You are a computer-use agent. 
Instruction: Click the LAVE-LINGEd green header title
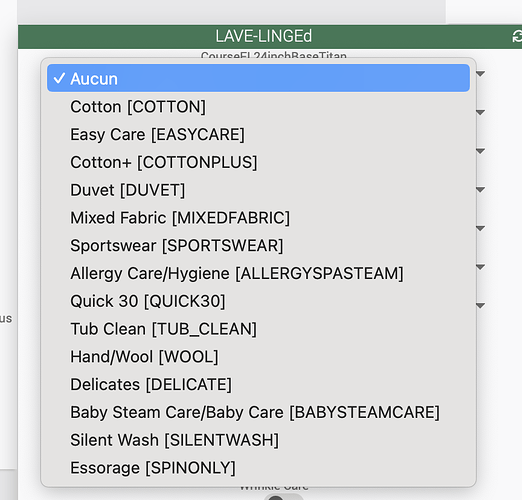click(x=263, y=36)
